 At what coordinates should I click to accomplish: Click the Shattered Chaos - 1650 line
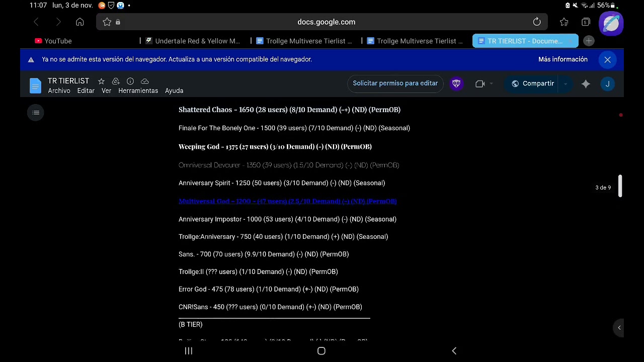click(289, 110)
